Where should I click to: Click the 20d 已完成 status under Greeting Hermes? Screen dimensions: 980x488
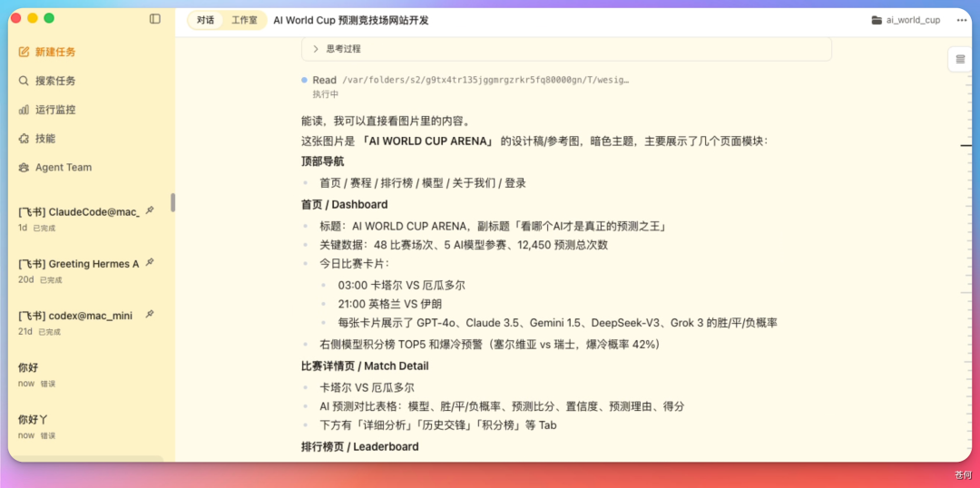40,280
